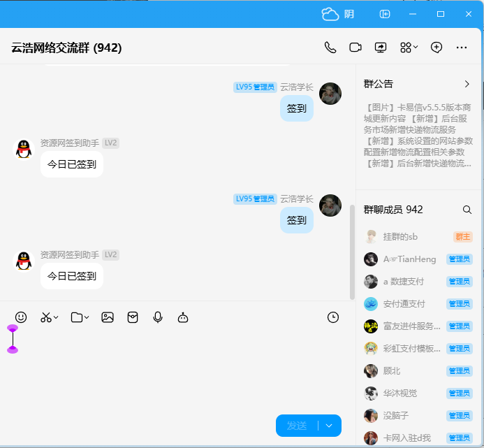
Task: Click first 云浩学长 avatar in chat
Action: click(x=330, y=94)
